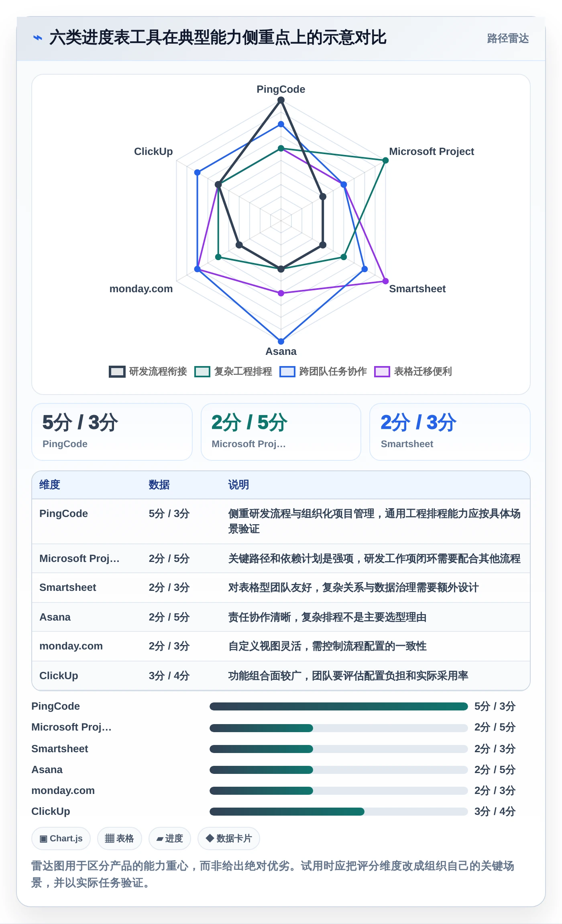Viewport: 562px width, 924px height.
Task: Click the 2分 / 5分 cell in Asana table row
Action: [169, 617]
